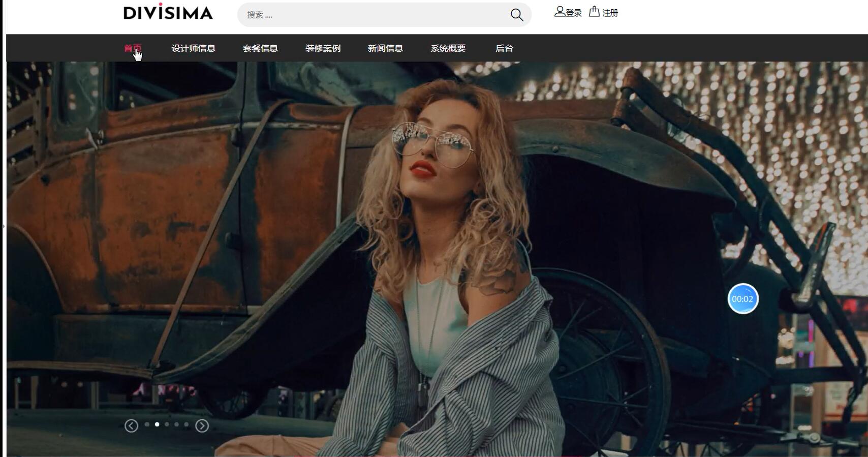
Task: Advance to next carousel slide arrow
Action: pos(202,425)
